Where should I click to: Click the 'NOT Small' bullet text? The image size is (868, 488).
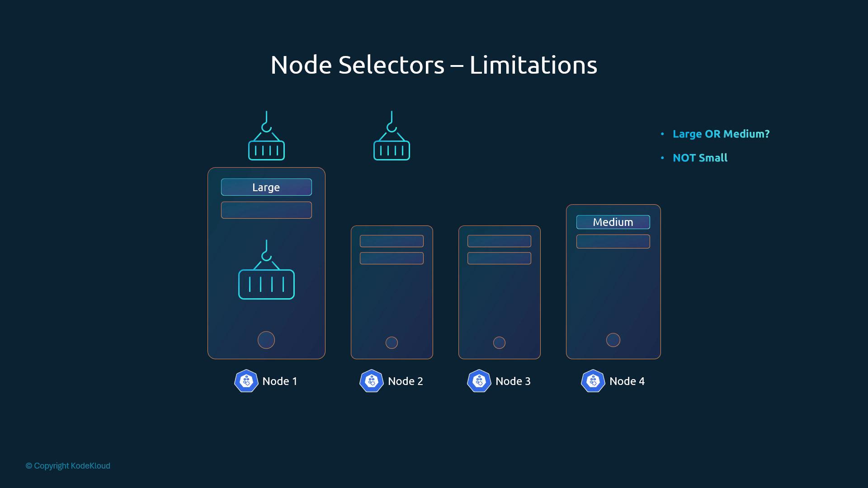700,158
